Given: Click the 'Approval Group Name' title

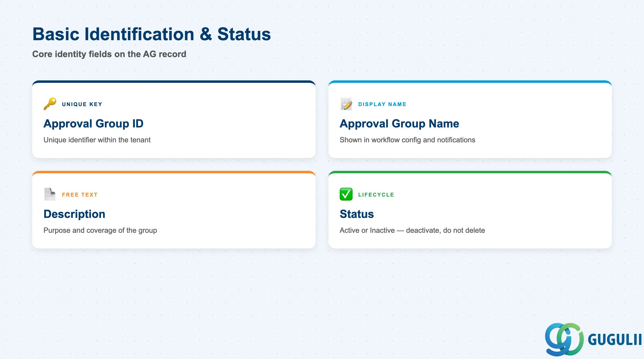Looking at the screenshot, I should point(399,124).
